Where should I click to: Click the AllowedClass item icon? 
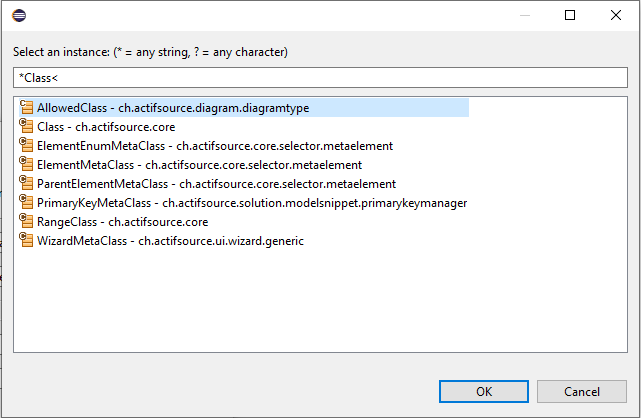point(27,108)
